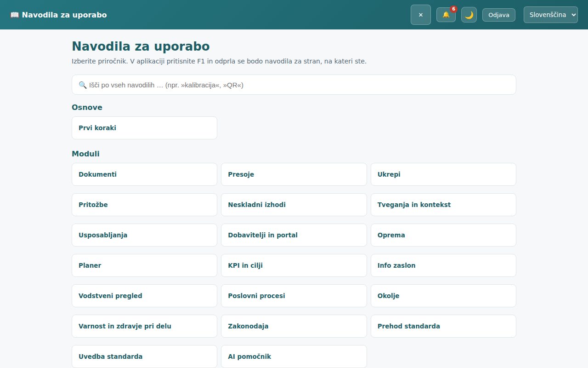The width and height of the screenshot is (588, 368).
Task: Open the Oprema manual card
Action: [443, 235]
